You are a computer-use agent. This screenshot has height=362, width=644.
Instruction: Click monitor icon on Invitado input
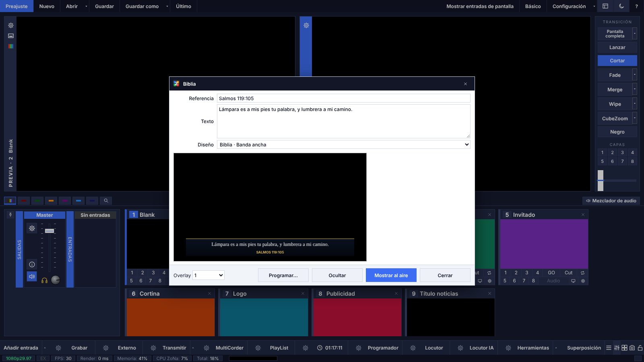(573, 281)
